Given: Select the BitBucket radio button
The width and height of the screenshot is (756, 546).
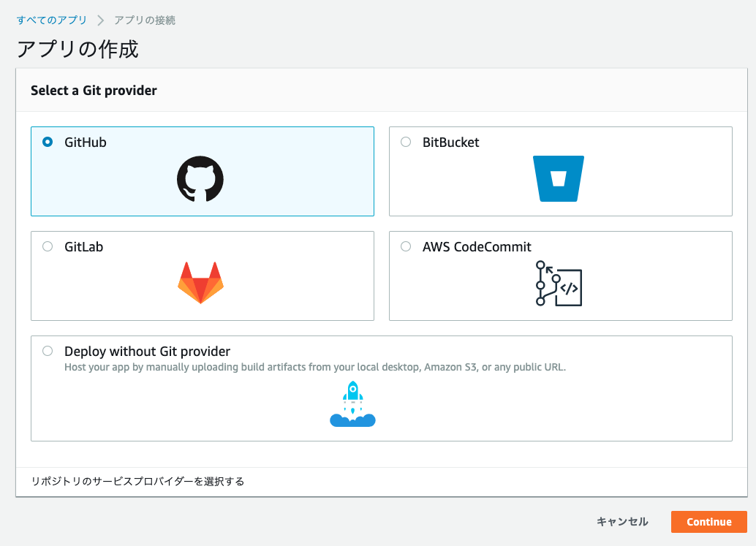Looking at the screenshot, I should point(406,142).
